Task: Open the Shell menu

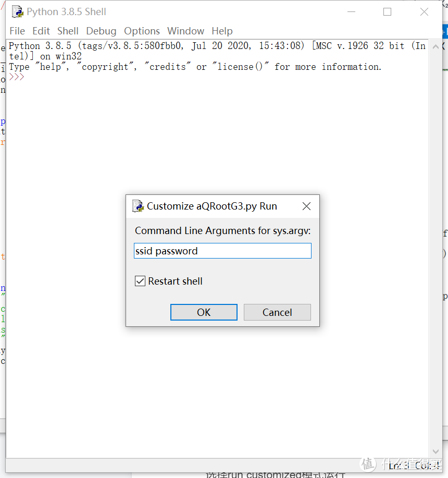Action: point(68,31)
